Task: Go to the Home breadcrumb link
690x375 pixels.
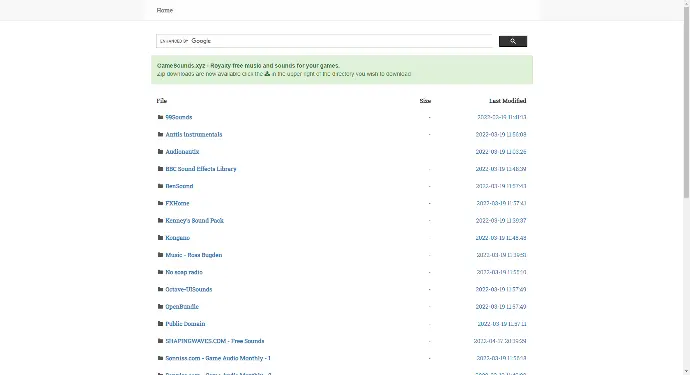Action: [x=165, y=10]
